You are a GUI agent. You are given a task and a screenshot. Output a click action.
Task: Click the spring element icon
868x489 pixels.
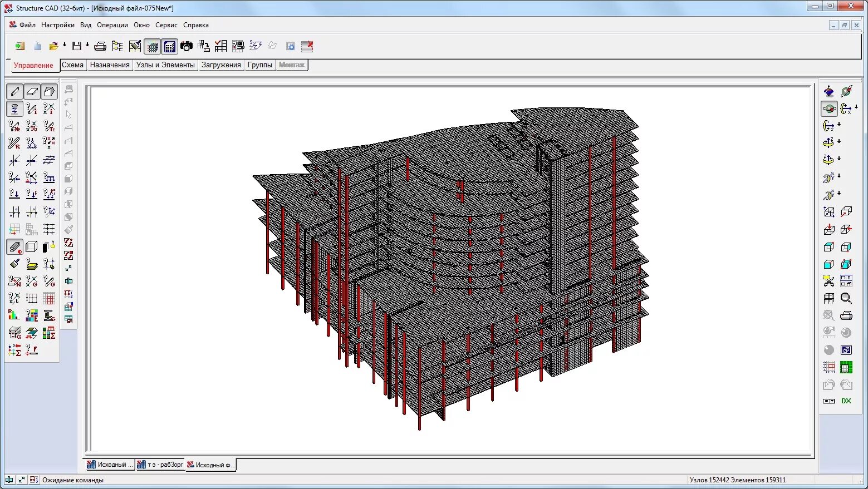(14, 108)
